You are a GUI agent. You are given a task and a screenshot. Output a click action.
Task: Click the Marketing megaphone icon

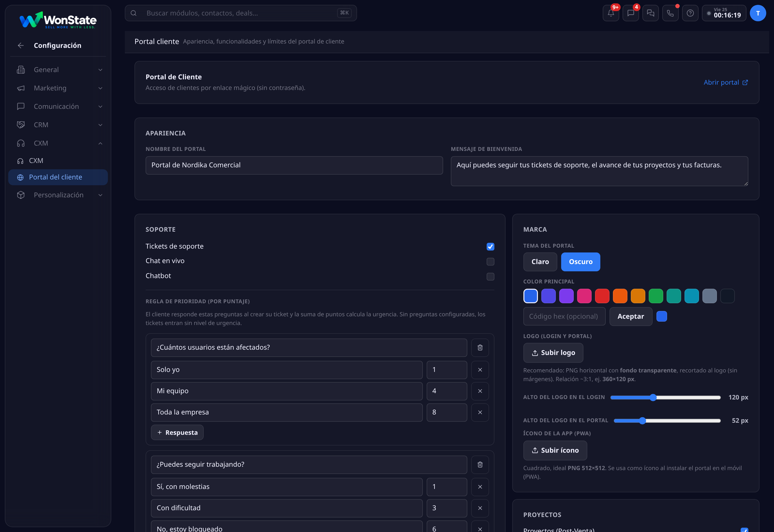21,88
